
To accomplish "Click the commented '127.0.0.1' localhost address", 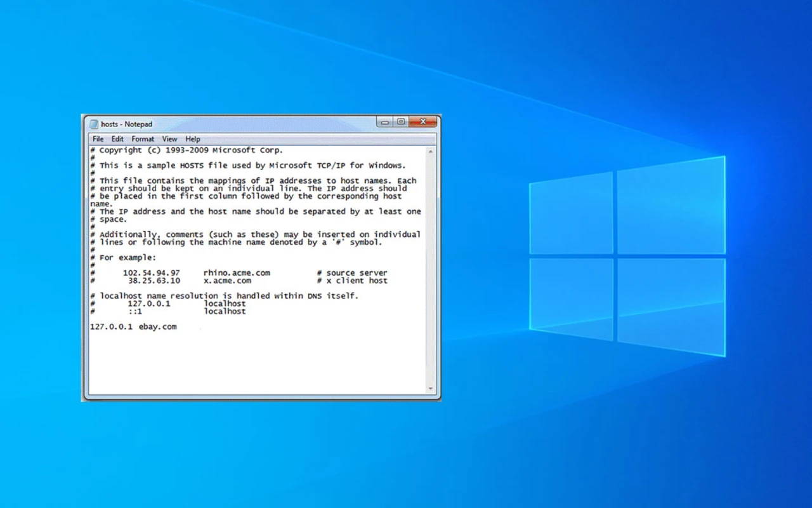I will (x=149, y=304).
